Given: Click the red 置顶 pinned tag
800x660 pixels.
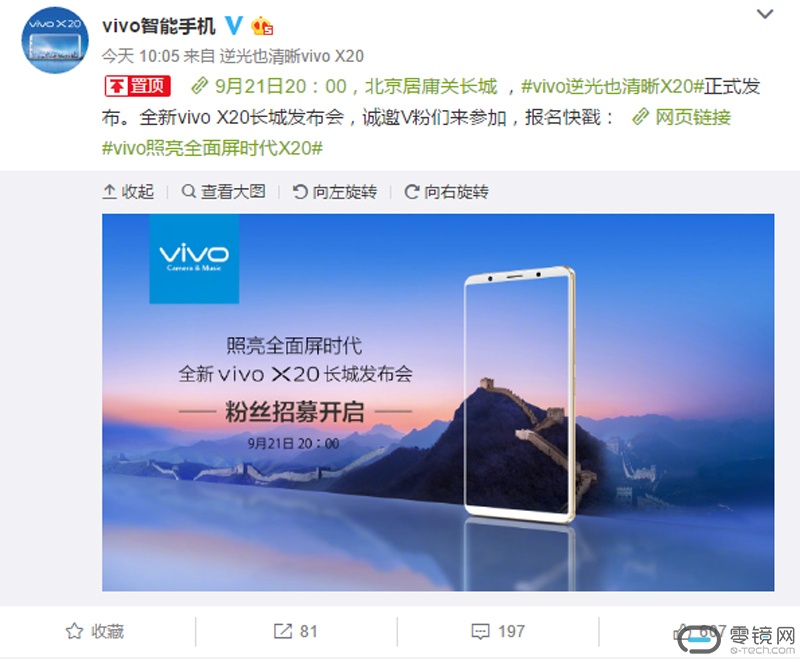Looking at the screenshot, I should tap(137, 86).
